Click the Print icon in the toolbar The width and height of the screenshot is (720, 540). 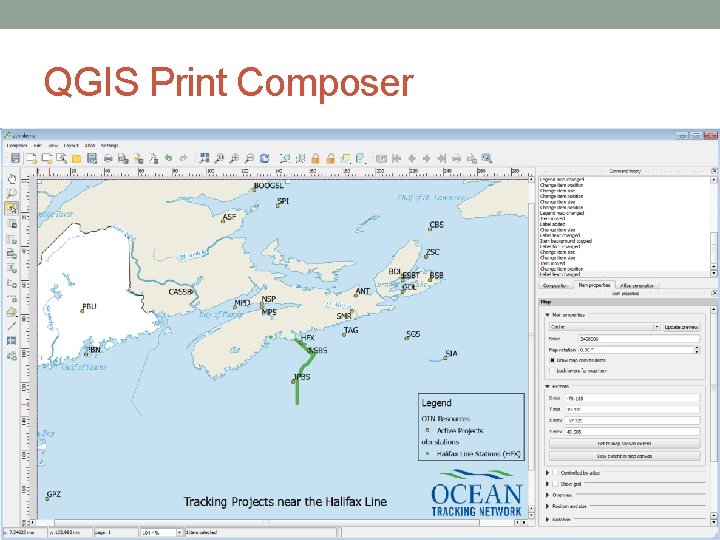tap(108, 159)
